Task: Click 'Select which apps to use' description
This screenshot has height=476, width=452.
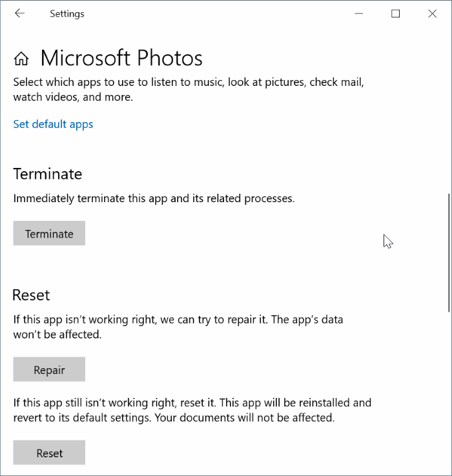Action: 189,90
